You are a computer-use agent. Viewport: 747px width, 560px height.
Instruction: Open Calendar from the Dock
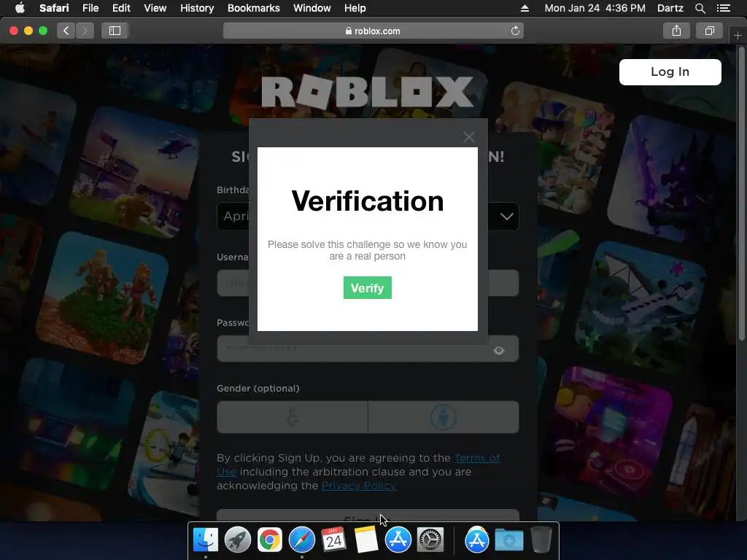point(333,540)
